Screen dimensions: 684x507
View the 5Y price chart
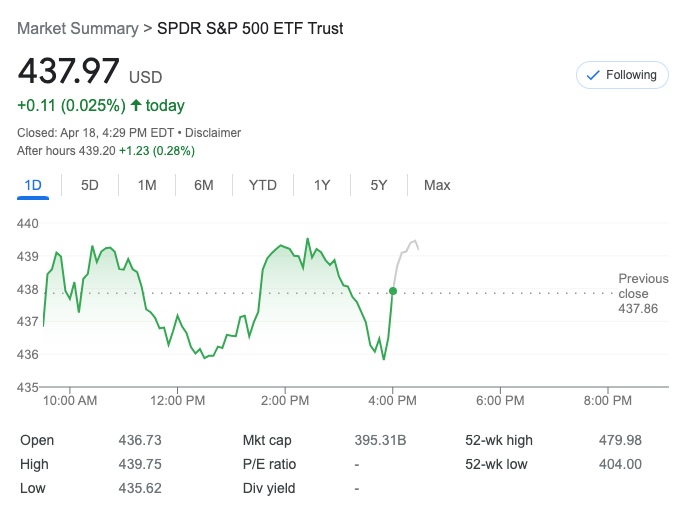click(x=379, y=185)
